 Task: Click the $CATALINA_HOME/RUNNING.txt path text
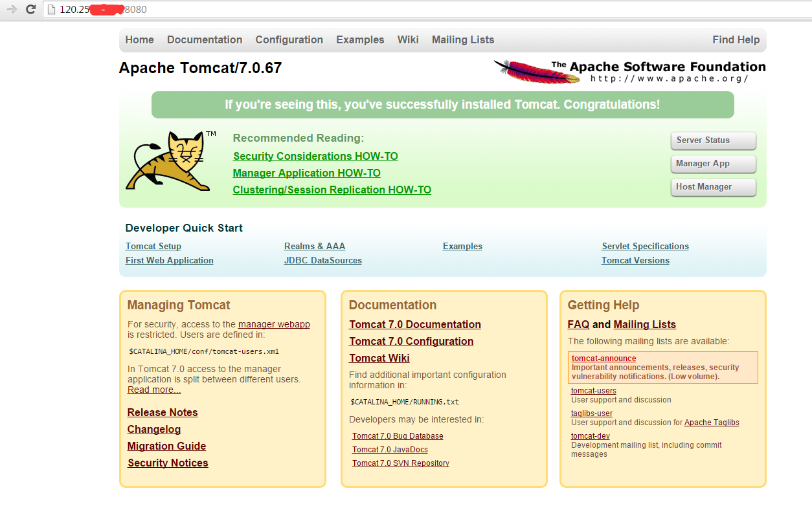(405, 402)
